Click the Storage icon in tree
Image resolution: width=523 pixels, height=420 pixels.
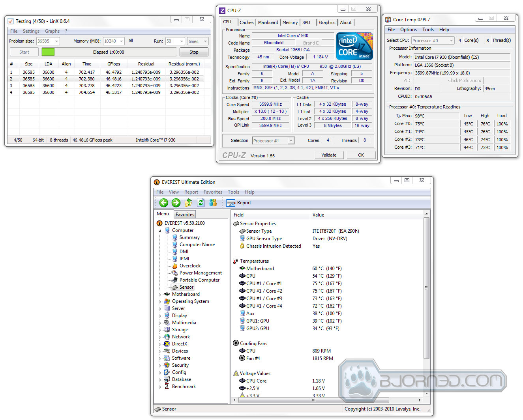[x=167, y=330]
